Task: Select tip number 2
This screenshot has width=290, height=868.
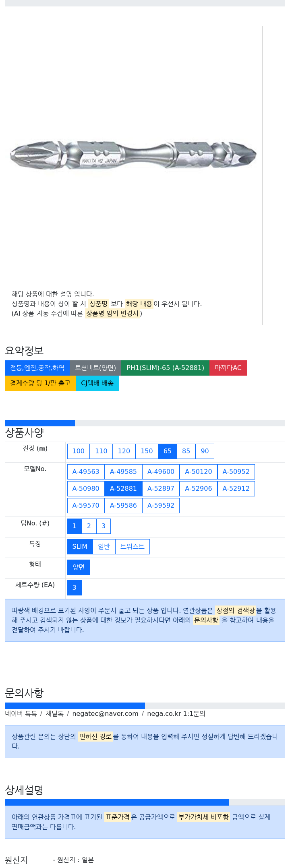Action: [89, 526]
